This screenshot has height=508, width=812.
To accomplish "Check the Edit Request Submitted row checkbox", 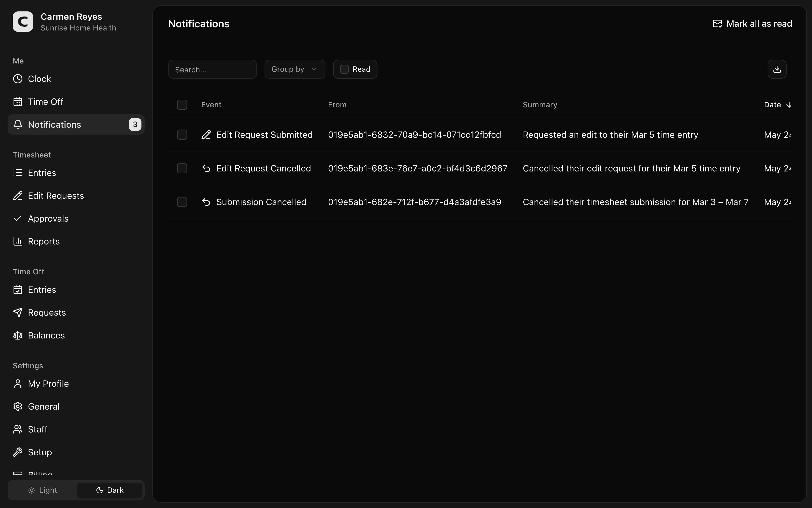I will tap(182, 135).
